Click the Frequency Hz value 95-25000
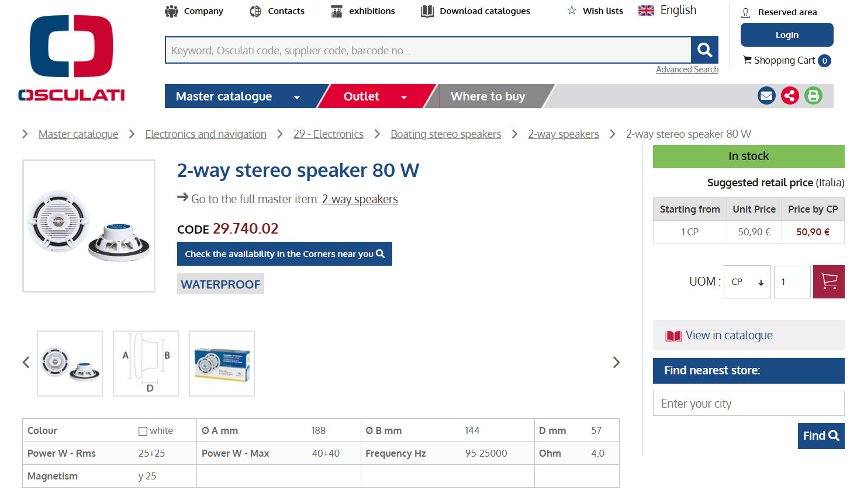Screen dimensions: 857x504 (486, 453)
